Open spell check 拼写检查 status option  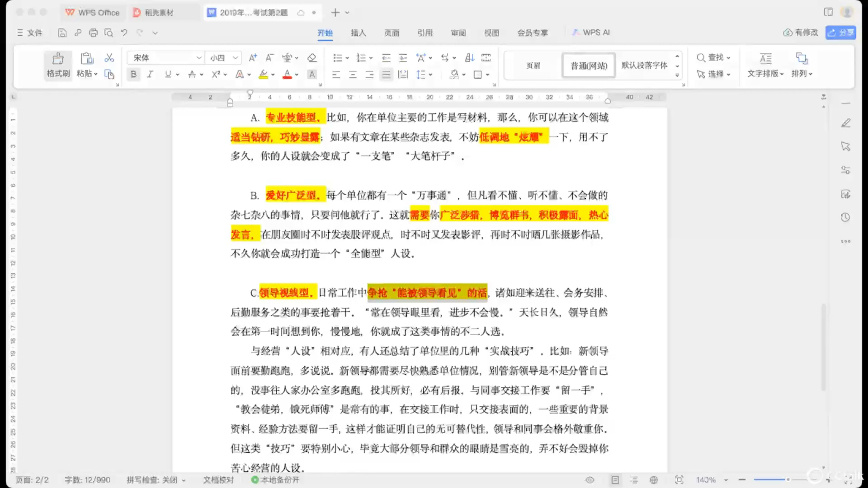tap(156, 480)
